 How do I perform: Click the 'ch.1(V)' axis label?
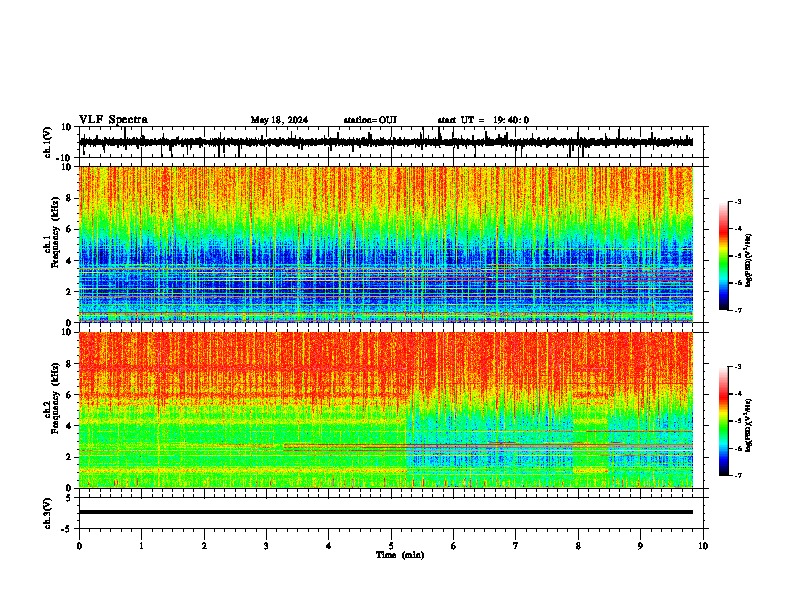[x=48, y=142]
